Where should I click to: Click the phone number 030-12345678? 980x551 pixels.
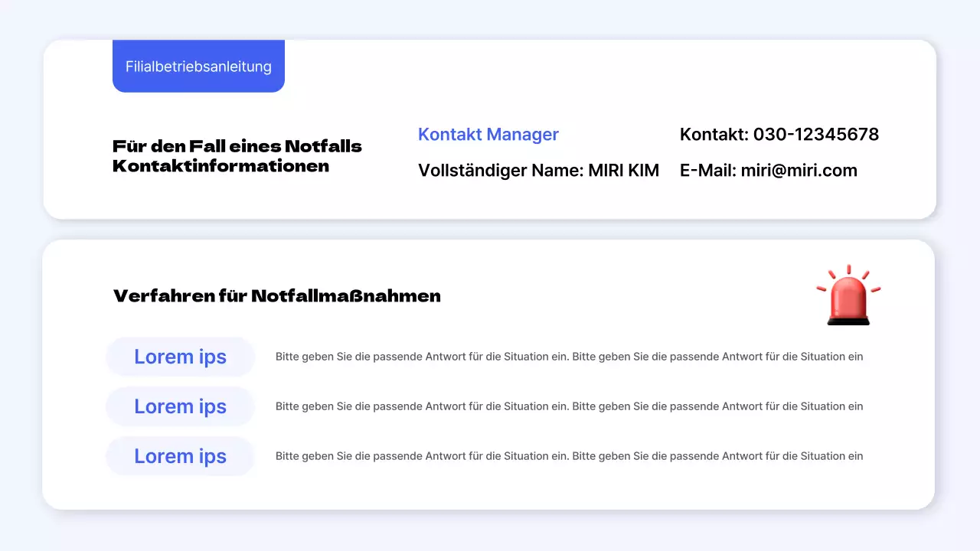[x=816, y=134]
